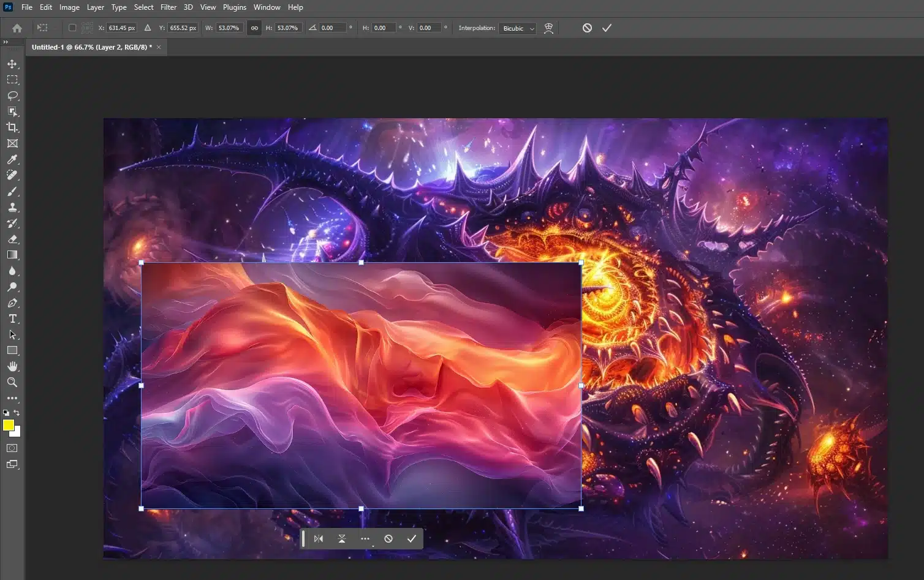Image resolution: width=924 pixels, height=580 pixels.
Task: Flip horizontal in the contextual task bar
Action: pyautogui.click(x=319, y=539)
